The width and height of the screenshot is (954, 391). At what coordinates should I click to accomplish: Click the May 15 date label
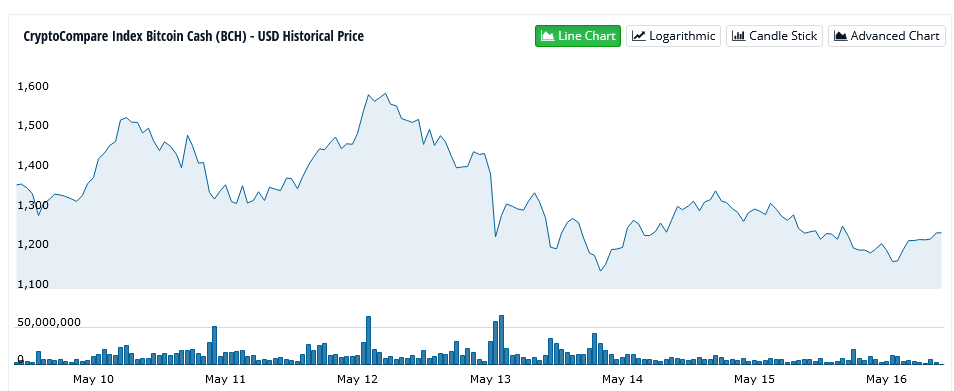[x=754, y=379]
